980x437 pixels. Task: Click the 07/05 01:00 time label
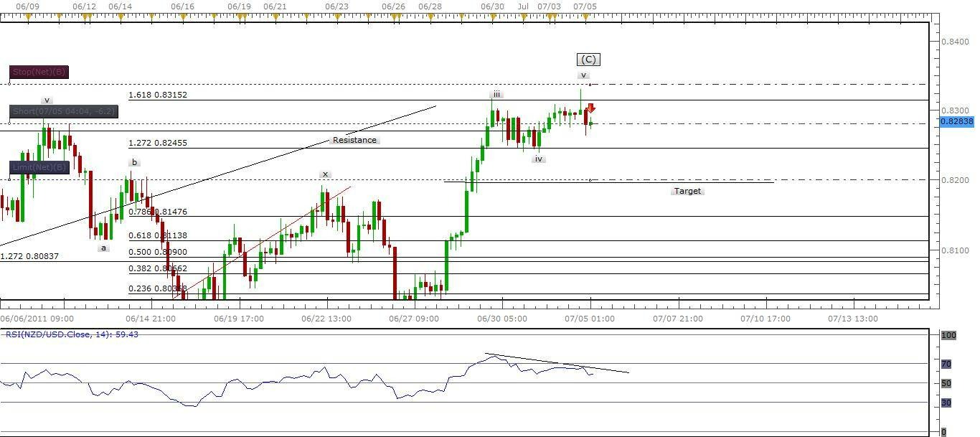(590, 319)
